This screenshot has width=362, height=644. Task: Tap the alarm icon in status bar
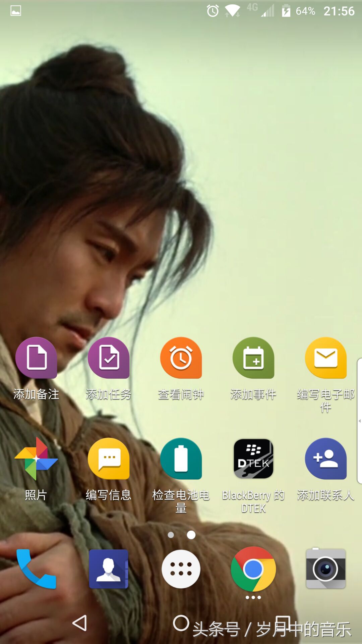(213, 11)
